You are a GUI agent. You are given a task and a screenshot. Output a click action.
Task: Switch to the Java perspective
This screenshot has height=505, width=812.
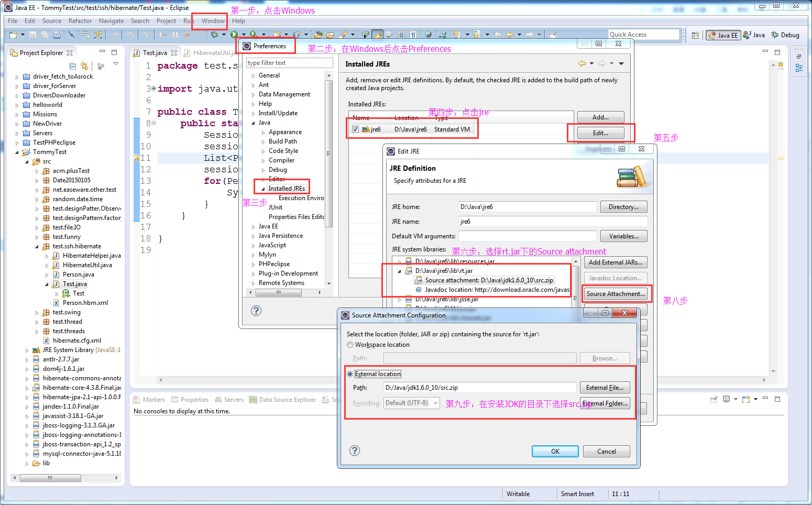tap(754, 35)
